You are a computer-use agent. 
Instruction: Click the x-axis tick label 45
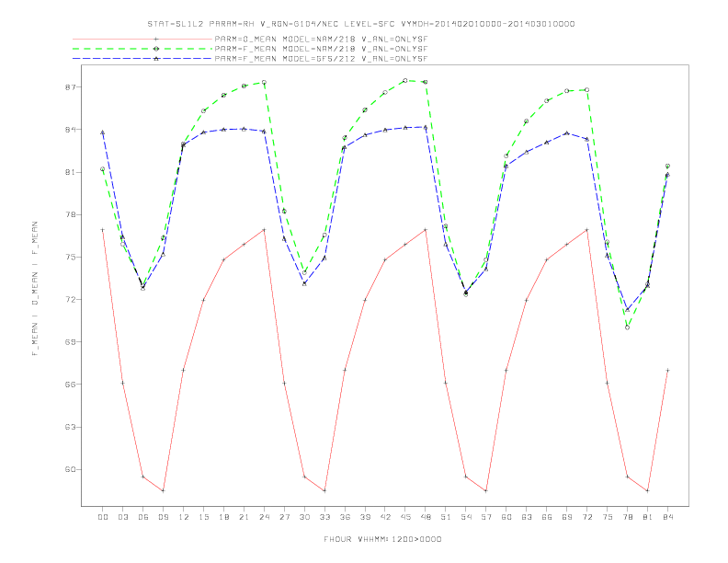(x=405, y=517)
